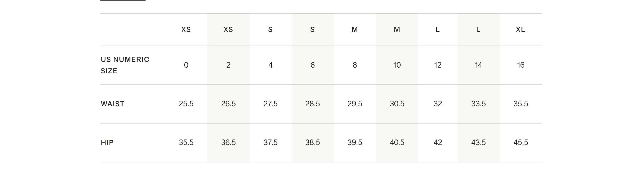The image size is (644, 175).
Task: Click the 25.5 waist measurement
Action: click(186, 104)
